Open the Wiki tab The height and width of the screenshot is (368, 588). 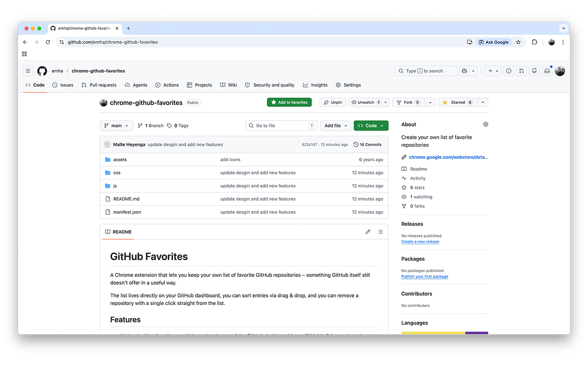pyautogui.click(x=228, y=85)
